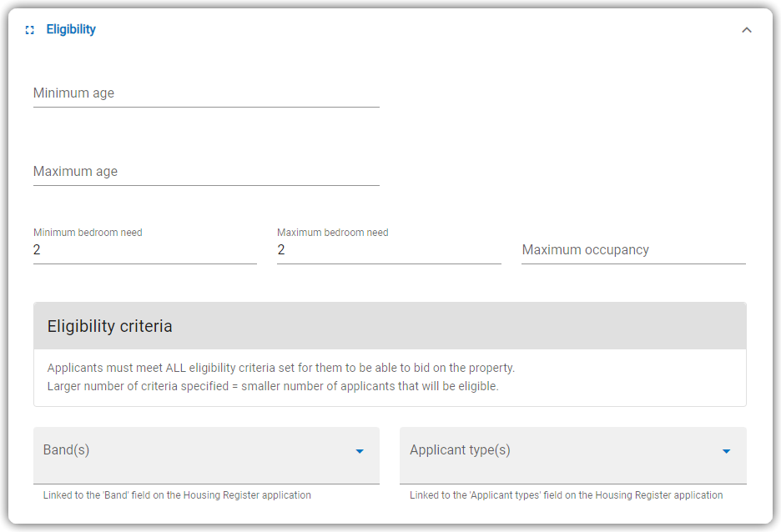The height and width of the screenshot is (532, 781).
Task: Click the Minimum bedroom need field
Action: [145, 249]
